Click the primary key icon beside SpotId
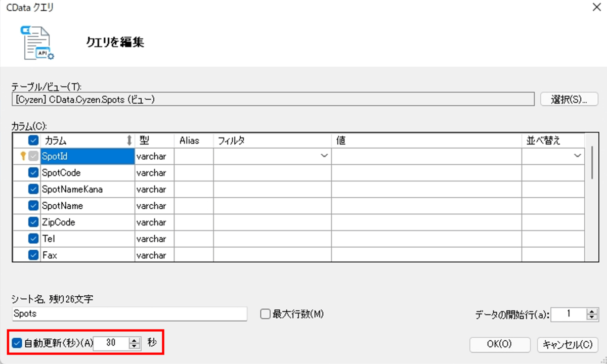607x364 pixels. [22, 156]
